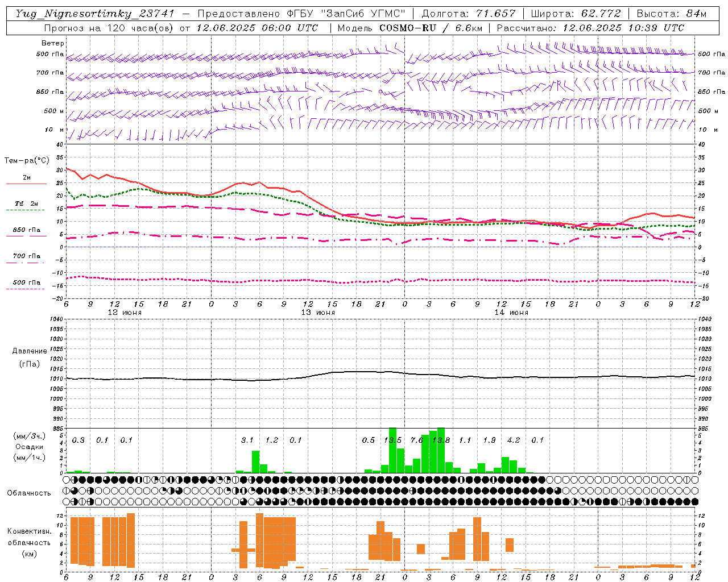
Task: Click the 'Широта: 62.772' header field
Action: click(576, 14)
